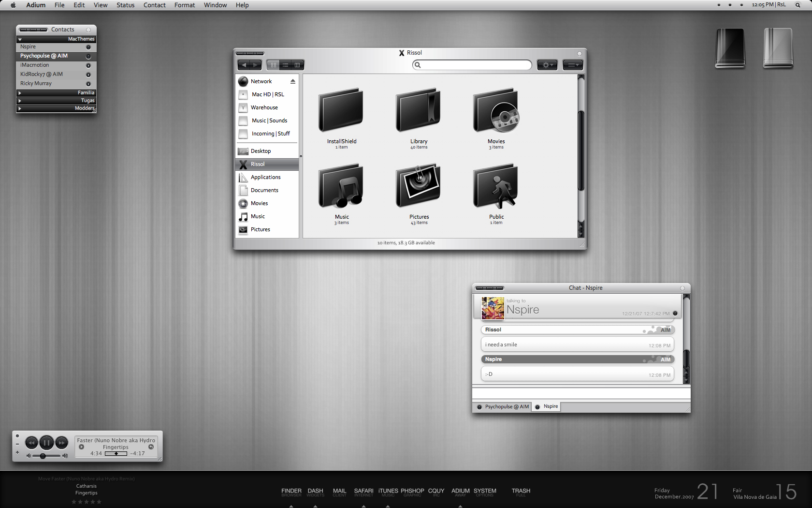This screenshot has height=508, width=812.
Task: Click the small play arrow in player display
Action: click(x=81, y=447)
